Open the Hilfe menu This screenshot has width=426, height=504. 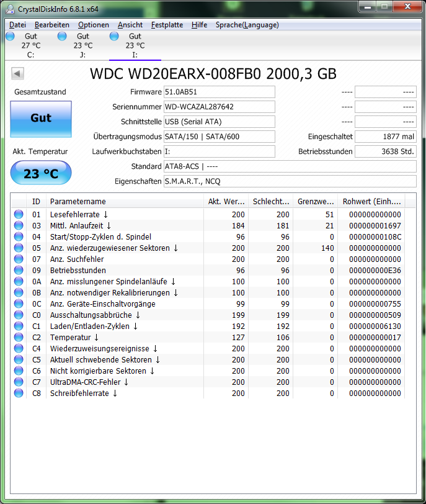click(199, 25)
